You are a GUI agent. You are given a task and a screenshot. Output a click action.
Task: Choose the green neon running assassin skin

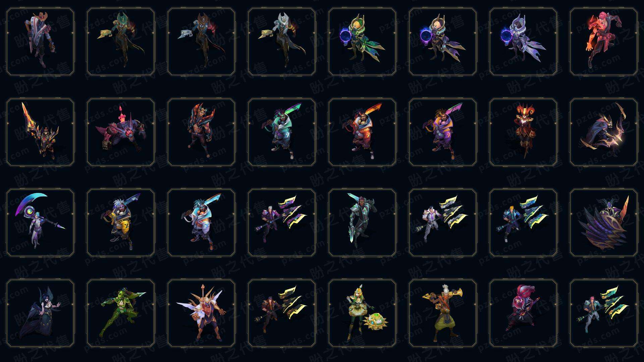[121, 313]
